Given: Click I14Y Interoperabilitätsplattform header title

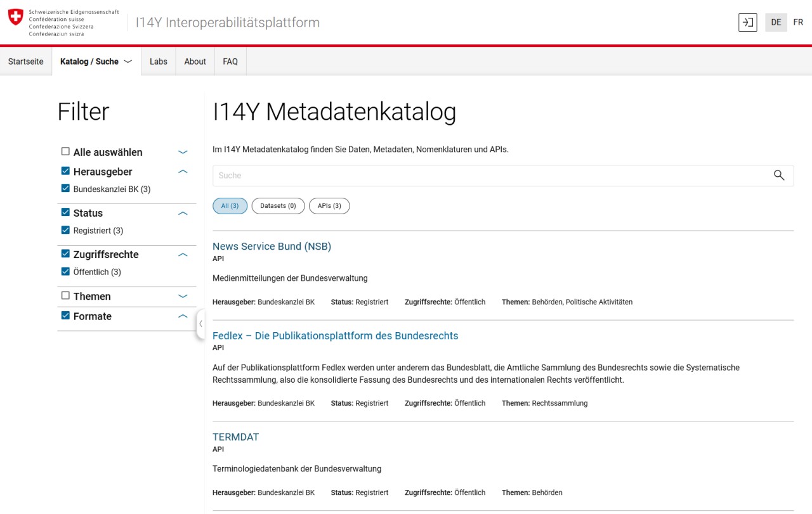Looking at the screenshot, I should pos(228,23).
